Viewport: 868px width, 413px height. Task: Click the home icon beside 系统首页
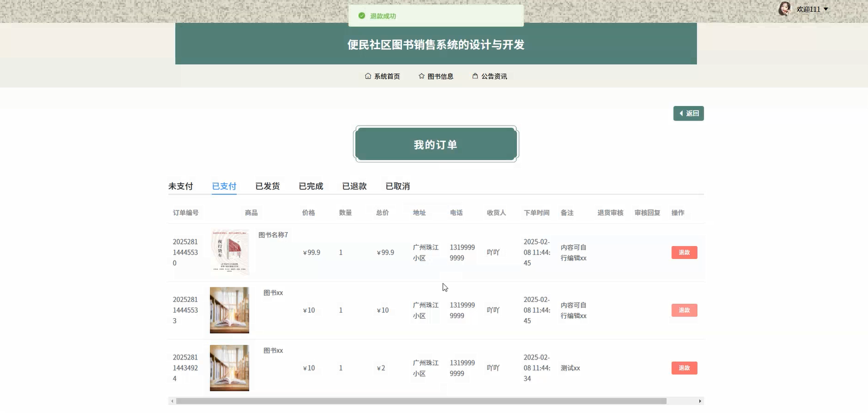(x=367, y=75)
